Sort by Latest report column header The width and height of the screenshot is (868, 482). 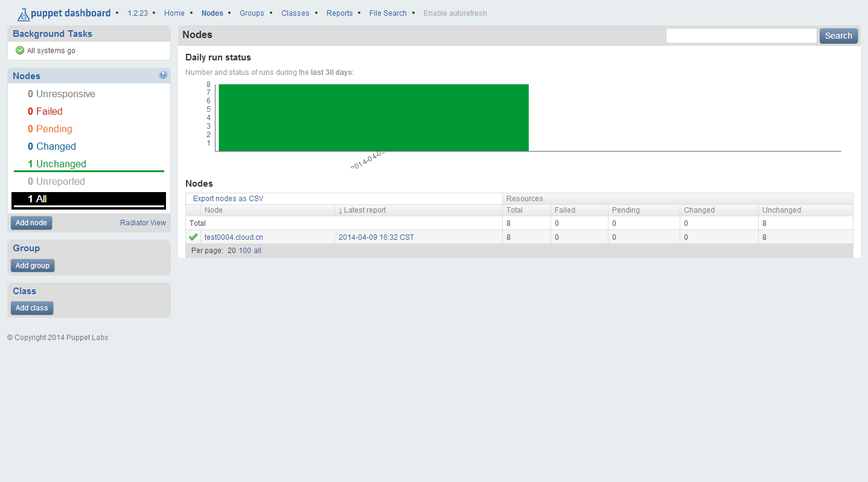click(x=365, y=210)
